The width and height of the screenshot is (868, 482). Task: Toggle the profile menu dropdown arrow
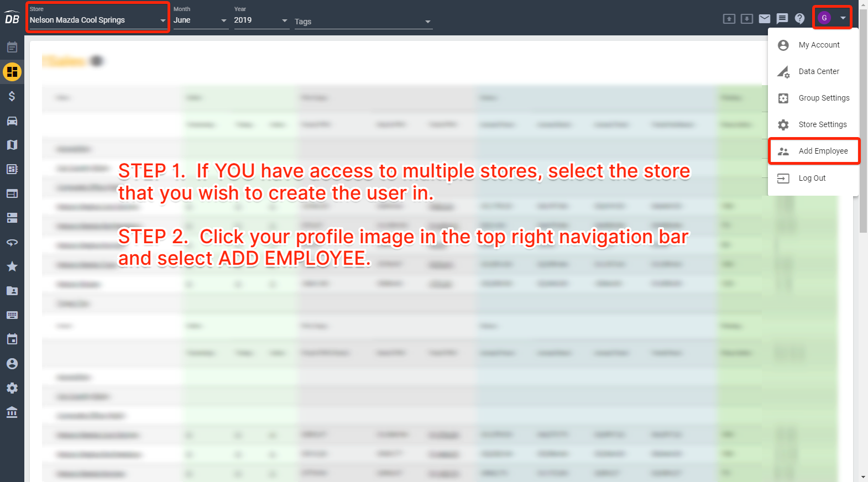(843, 18)
